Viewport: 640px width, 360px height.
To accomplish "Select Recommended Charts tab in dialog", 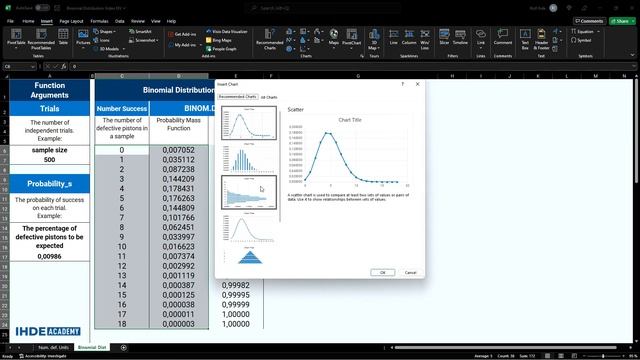I will [238, 97].
